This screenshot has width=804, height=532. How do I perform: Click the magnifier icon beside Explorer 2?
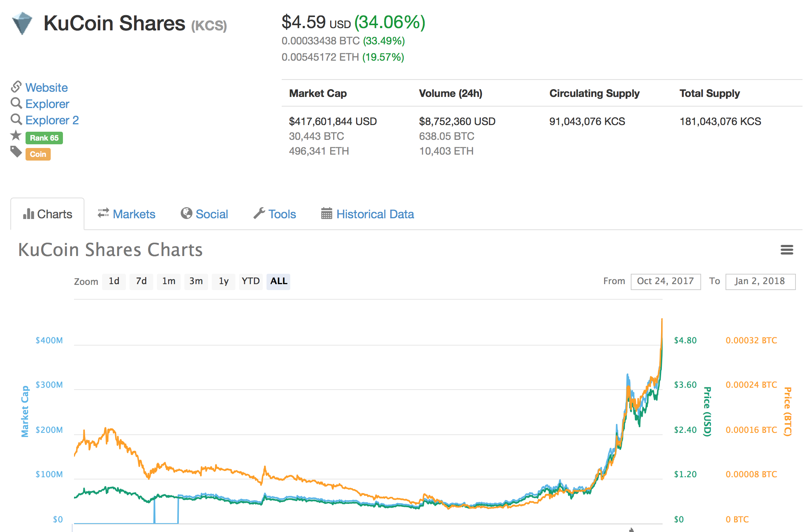pyautogui.click(x=16, y=119)
